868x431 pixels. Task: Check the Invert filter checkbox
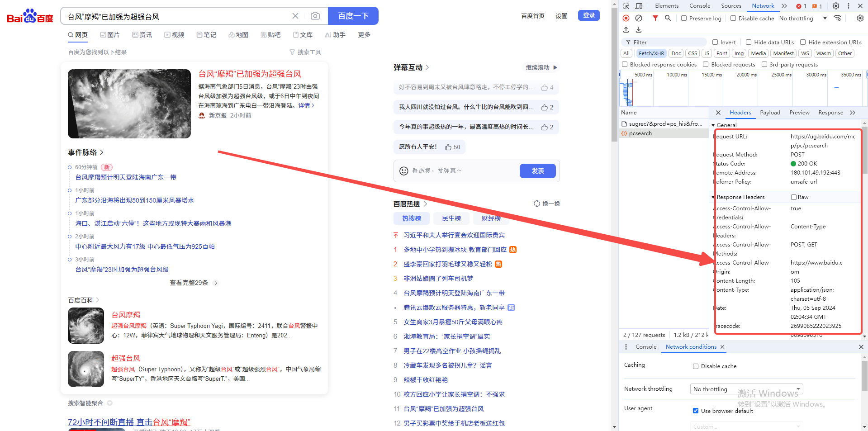pos(715,42)
